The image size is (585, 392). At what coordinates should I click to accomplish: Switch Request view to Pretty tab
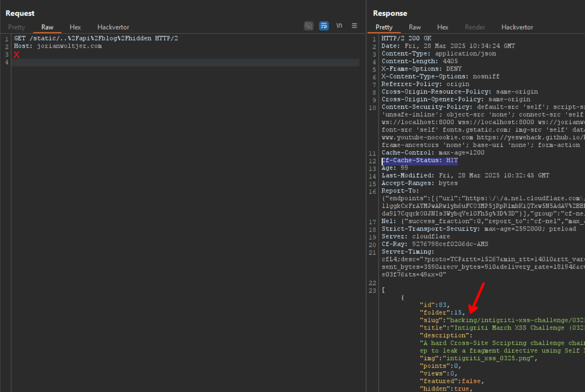coord(17,27)
